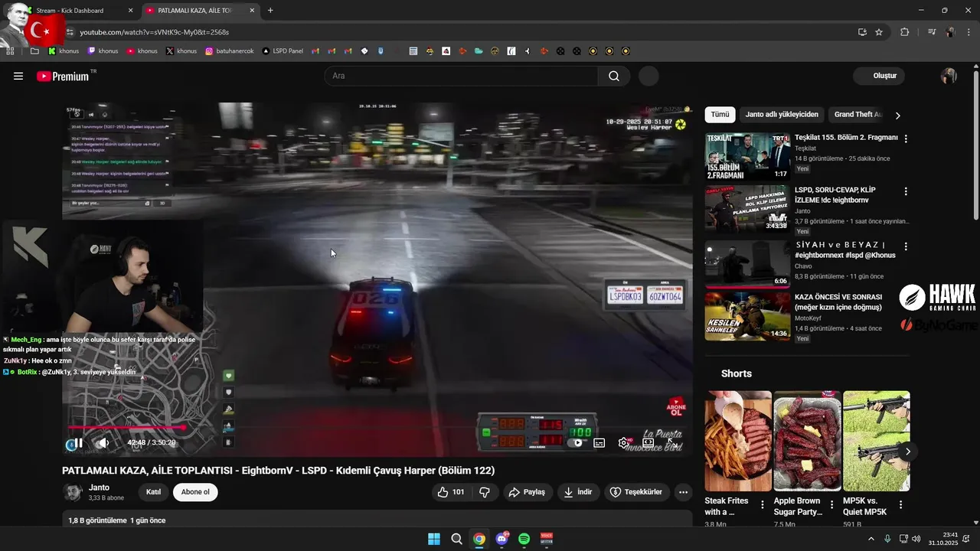This screenshot has height=551, width=980.
Task: Open the YouTube hamburger guide menu
Action: click(18, 77)
